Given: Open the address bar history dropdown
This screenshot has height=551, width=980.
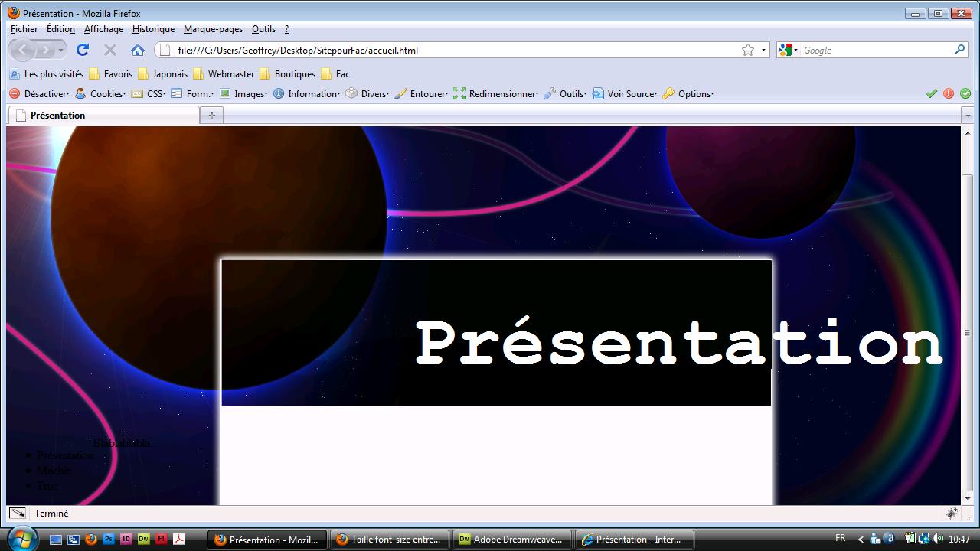Looking at the screenshot, I should pyautogui.click(x=763, y=51).
